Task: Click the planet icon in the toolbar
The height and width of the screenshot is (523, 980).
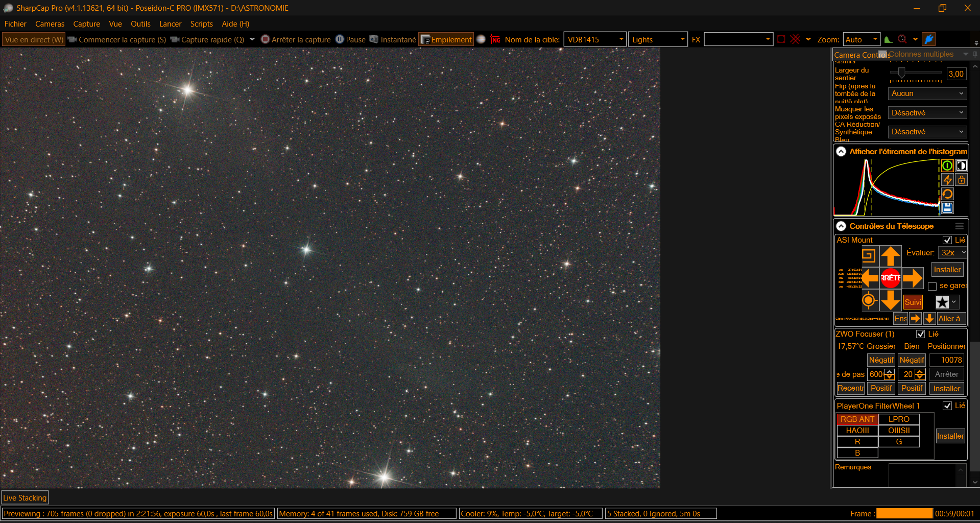Action: point(481,39)
